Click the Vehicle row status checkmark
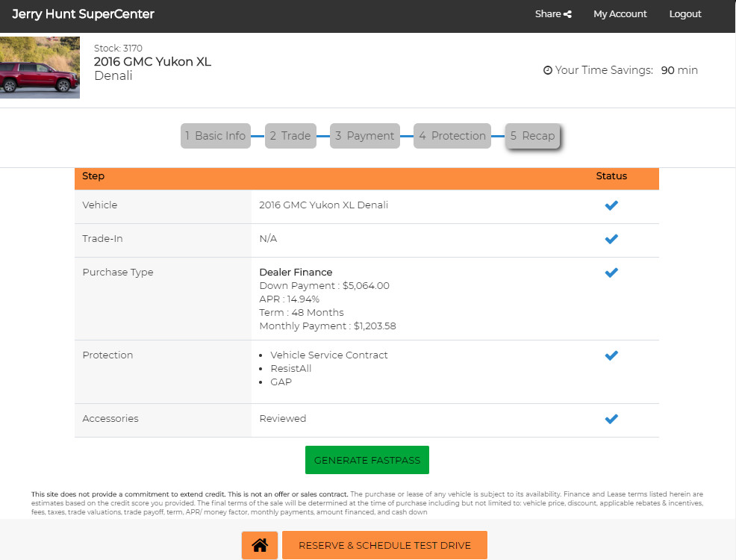This screenshot has height=560, width=736. point(611,205)
